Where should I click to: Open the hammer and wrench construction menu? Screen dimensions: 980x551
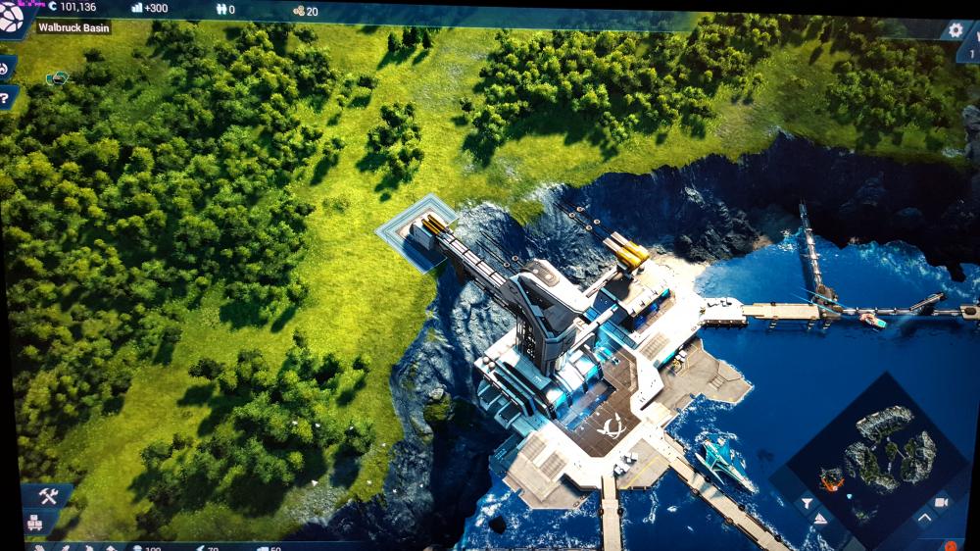click(48, 497)
